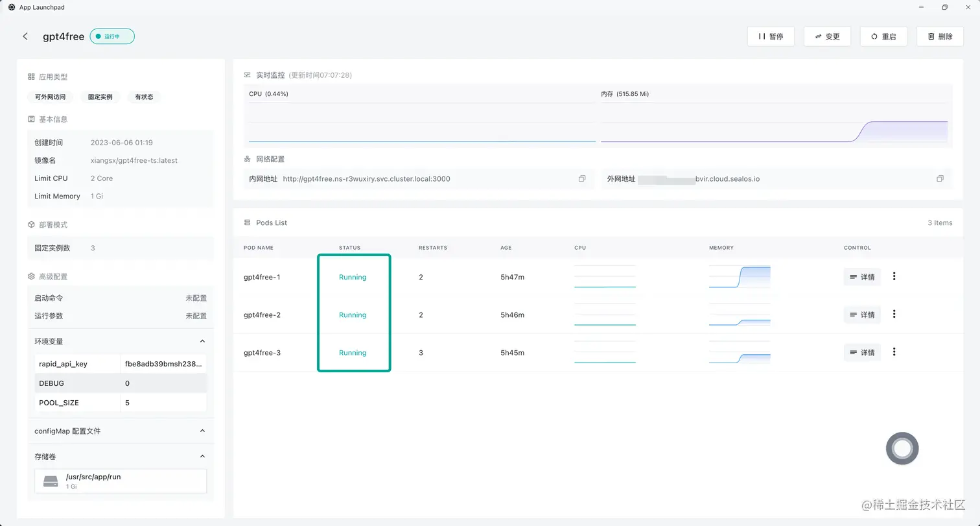Collapse the configMap 配置文件 section
This screenshot has width=980, height=526.
202,431
